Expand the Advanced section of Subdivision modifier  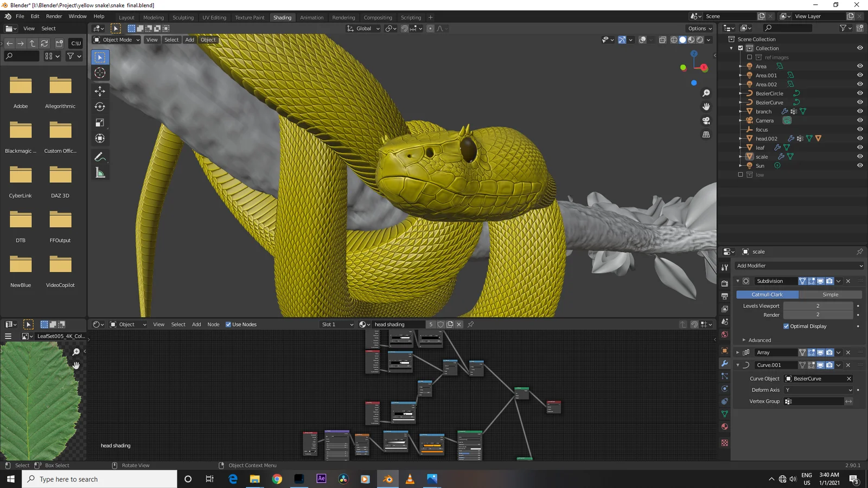(x=757, y=340)
